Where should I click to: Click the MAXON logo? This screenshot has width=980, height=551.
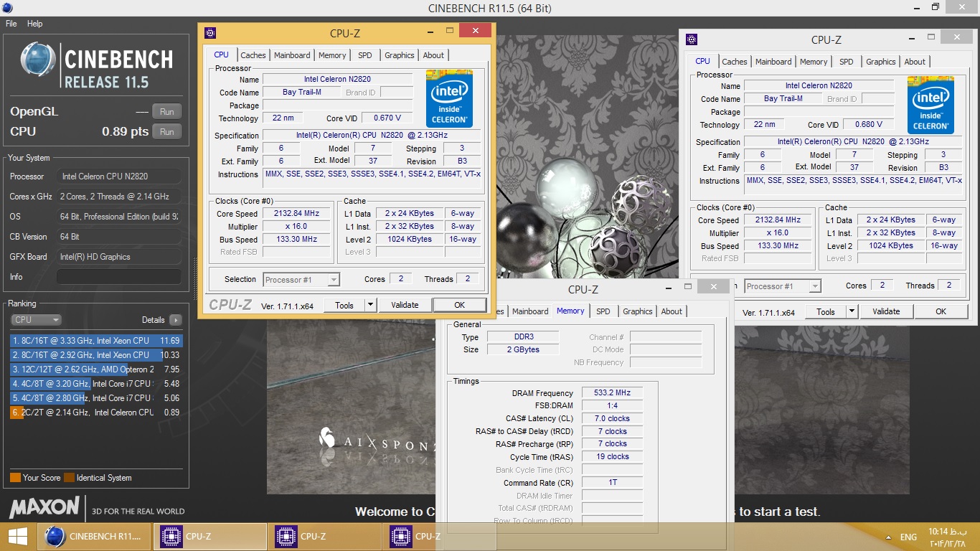coord(44,507)
